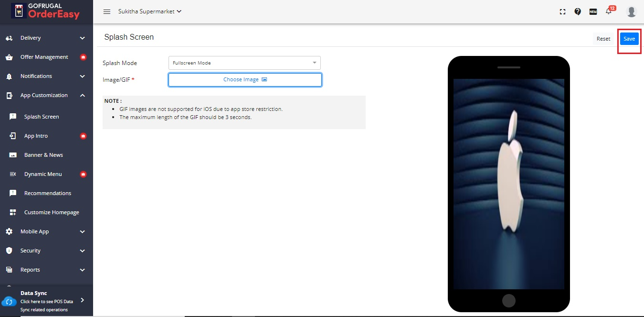Click the Notifications bell sidebar icon
The image size is (644, 317).
point(9,76)
